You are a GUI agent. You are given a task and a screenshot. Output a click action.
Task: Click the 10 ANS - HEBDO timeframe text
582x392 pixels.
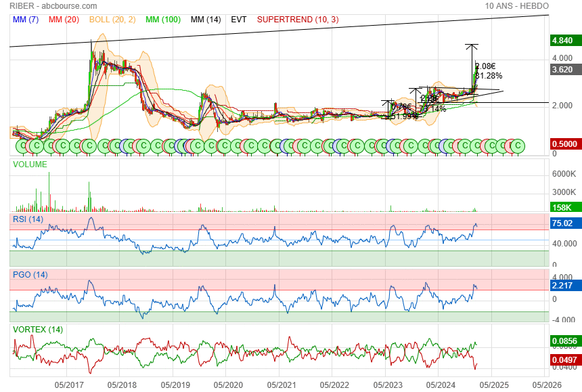click(517, 6)
